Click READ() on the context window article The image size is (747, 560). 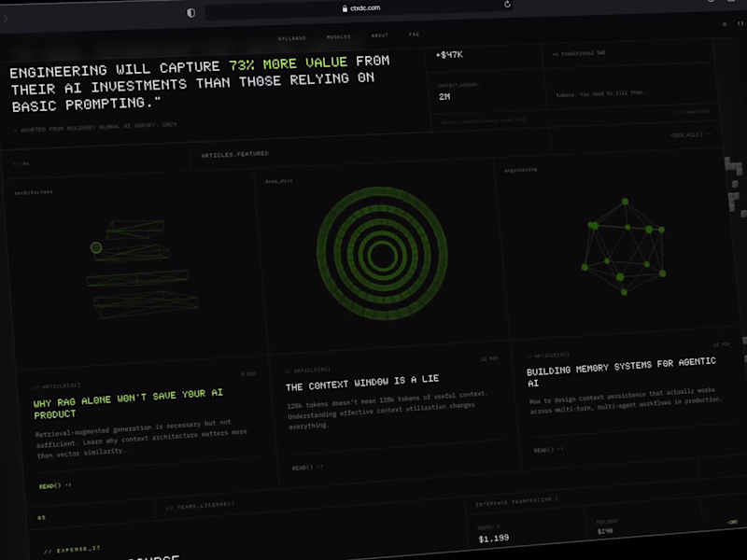[303, 467]
